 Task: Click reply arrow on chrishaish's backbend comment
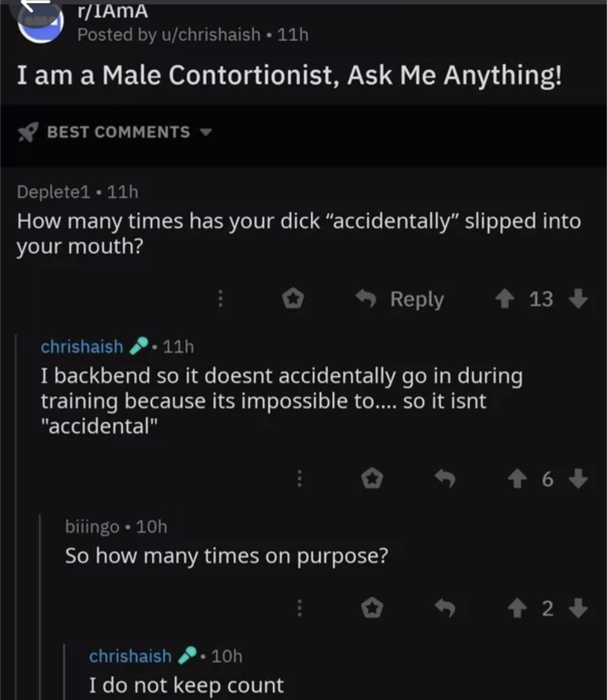tap(445, 479)
